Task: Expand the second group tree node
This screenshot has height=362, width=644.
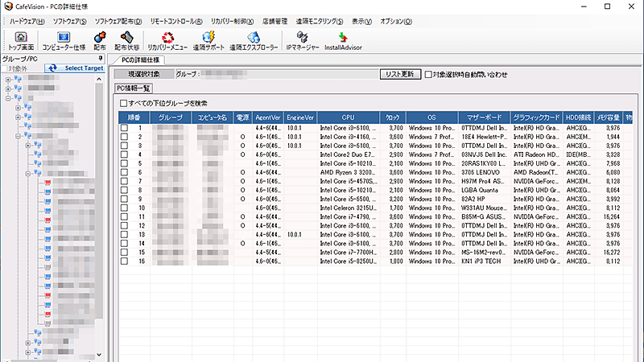Action: (8, 88)
